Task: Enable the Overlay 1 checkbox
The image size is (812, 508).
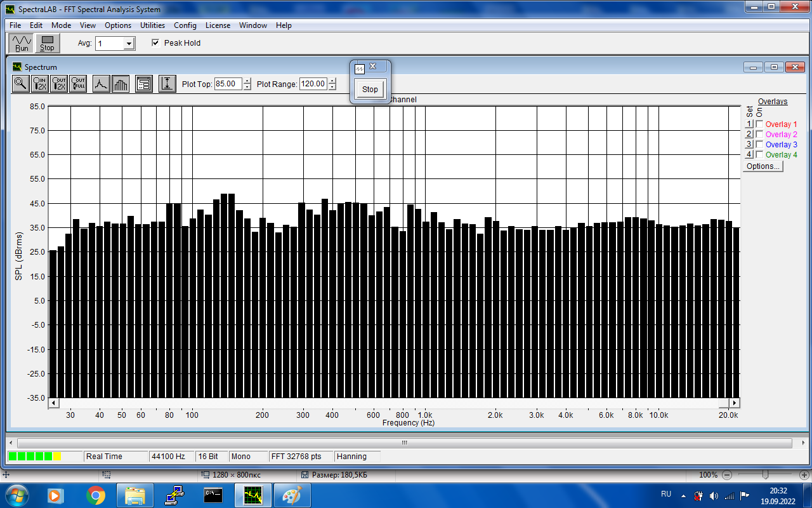Action: [x=759, y=124]
